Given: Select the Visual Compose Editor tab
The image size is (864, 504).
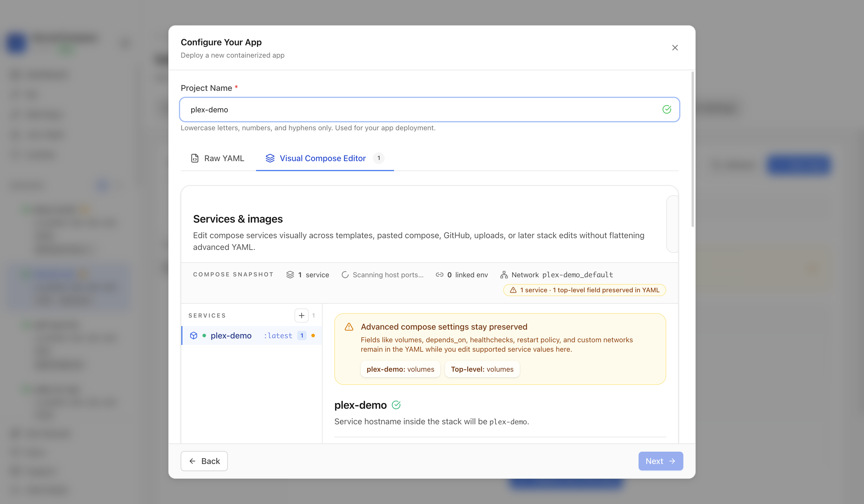Looking at the screenshot, I should [x=325, y=158].
